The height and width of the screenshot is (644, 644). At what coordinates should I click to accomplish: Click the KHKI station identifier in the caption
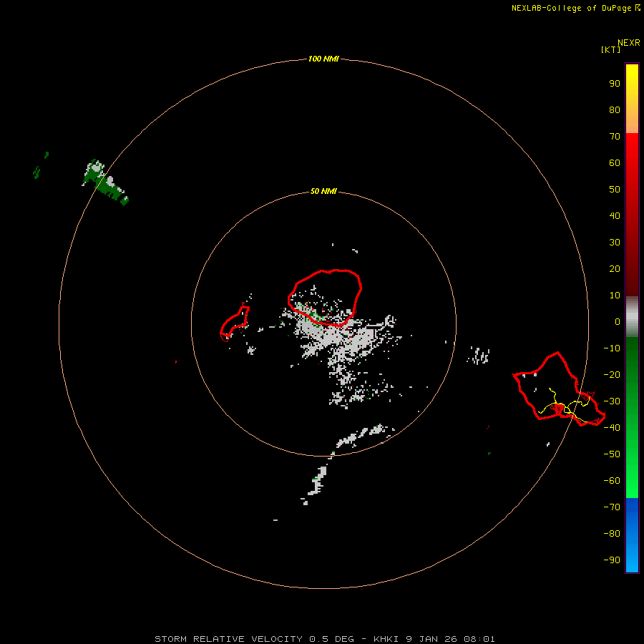(x=386, y=639)
